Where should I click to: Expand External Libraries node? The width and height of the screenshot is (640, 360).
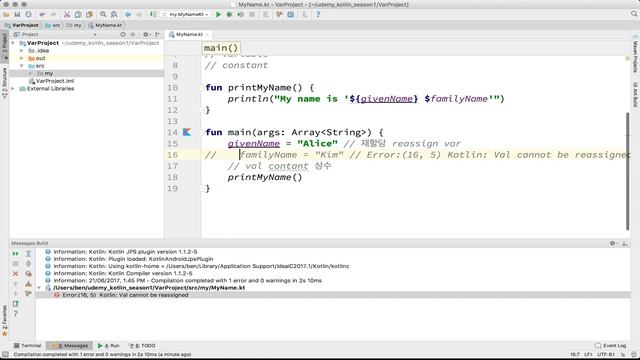click(x=13, y=89)
